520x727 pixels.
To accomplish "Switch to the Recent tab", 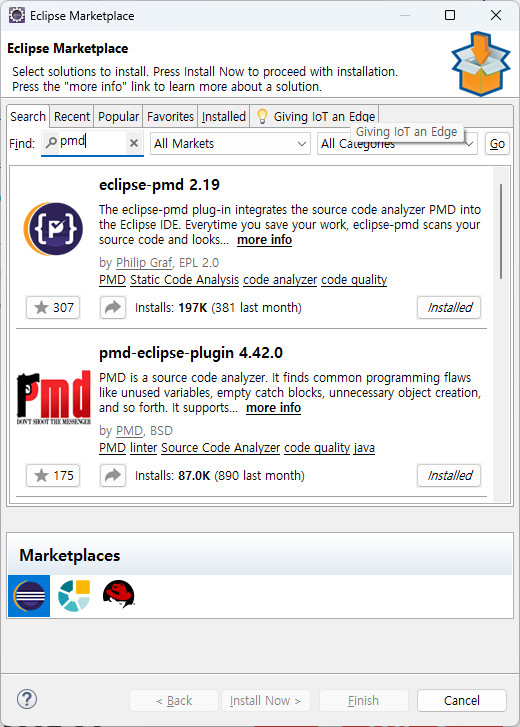I will click(x=72, y=116).
